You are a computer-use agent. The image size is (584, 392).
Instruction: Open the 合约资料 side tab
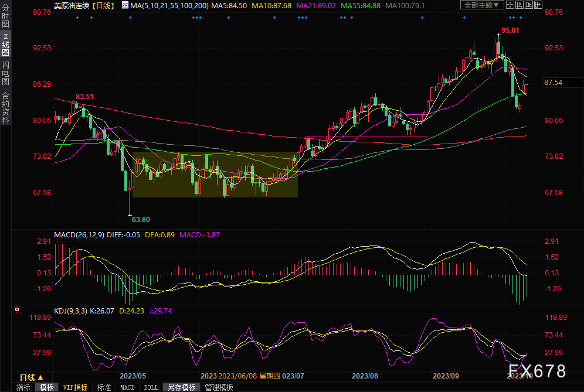(6, 107)
